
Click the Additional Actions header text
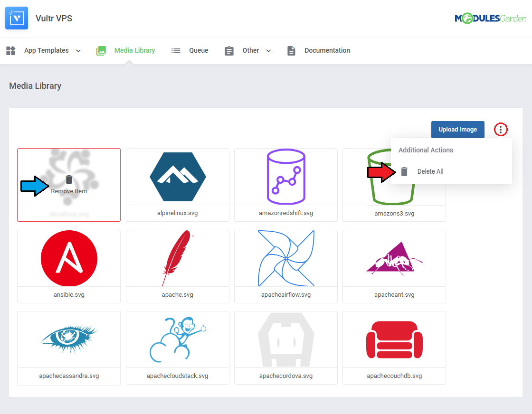pos(426,150)
